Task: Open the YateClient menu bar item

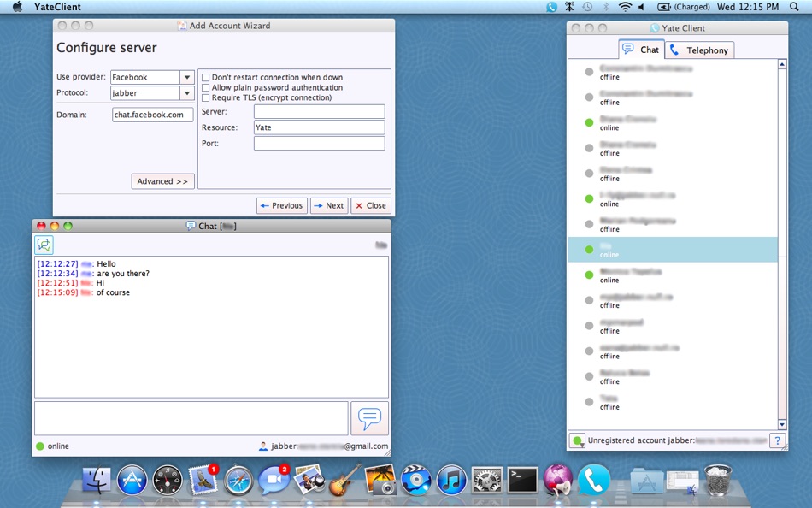Action: click(57, 7)
